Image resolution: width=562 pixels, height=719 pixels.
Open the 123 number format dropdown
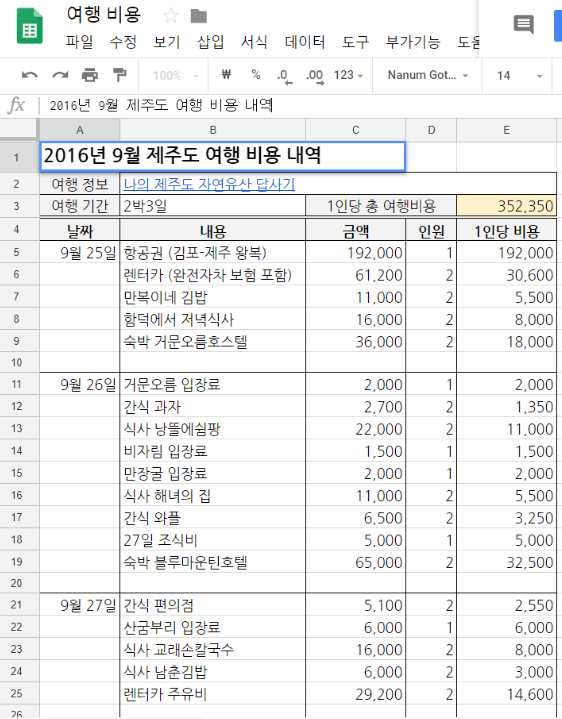tap(348, 75)
